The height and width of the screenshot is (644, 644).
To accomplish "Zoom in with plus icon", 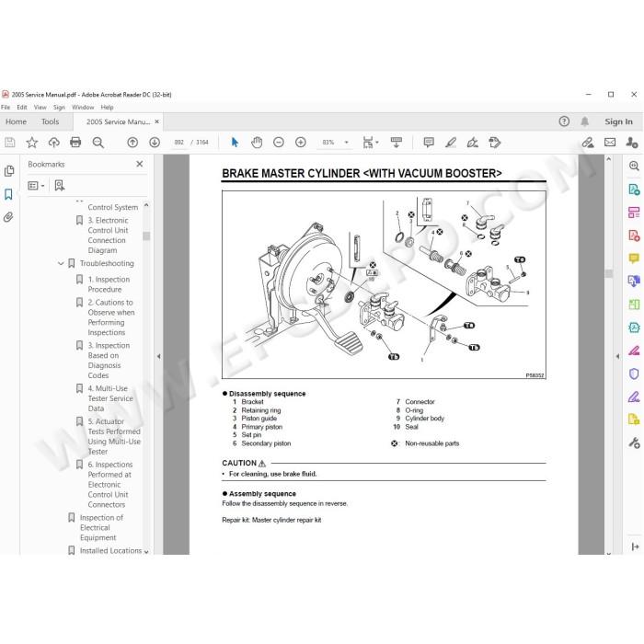I will (x=301, y=143).
